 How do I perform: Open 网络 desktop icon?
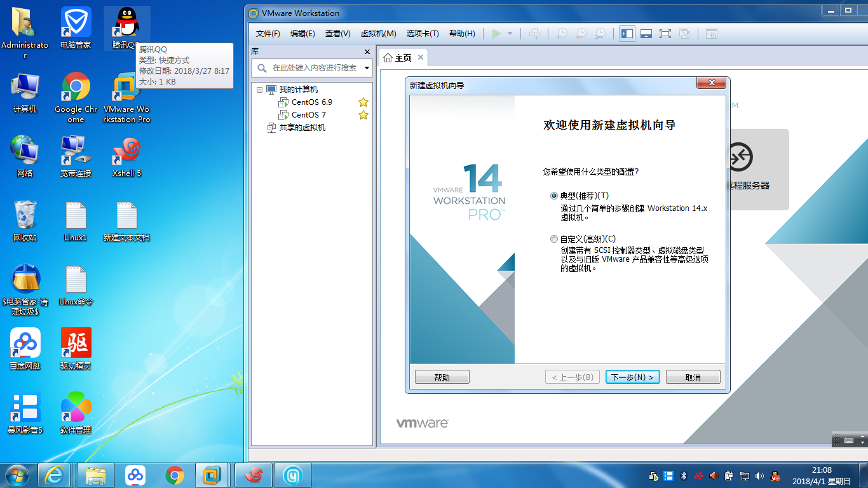click(x=25, y=156)
